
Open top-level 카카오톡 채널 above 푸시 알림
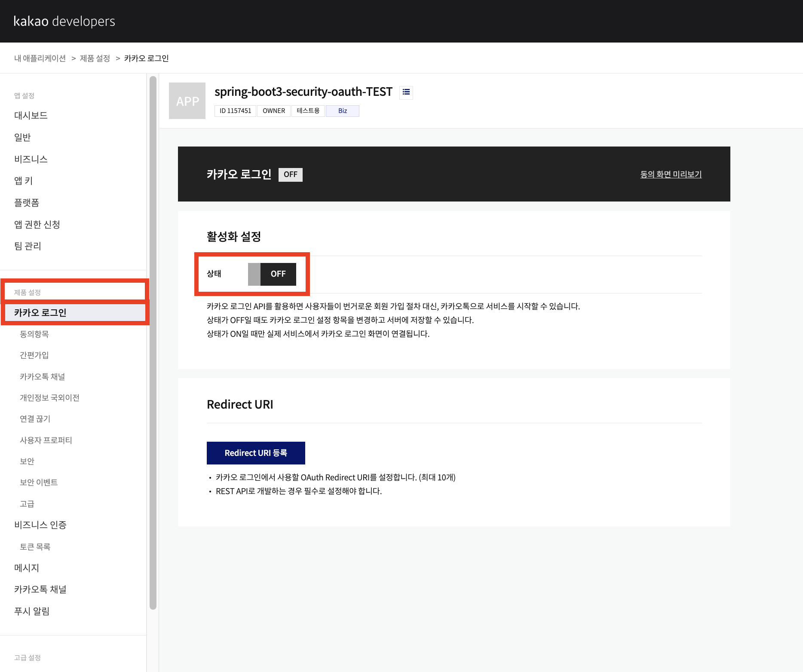coord(40,589)
